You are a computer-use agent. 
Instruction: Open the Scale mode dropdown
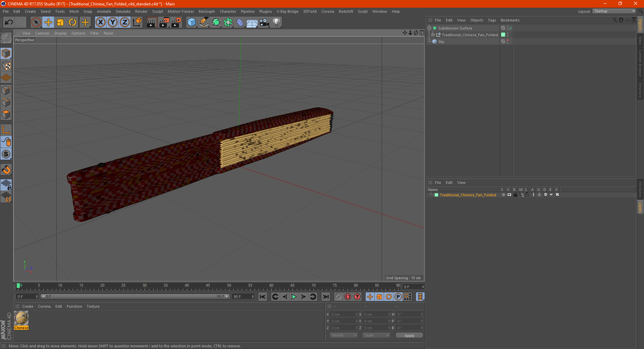click(x=376, y=335)
